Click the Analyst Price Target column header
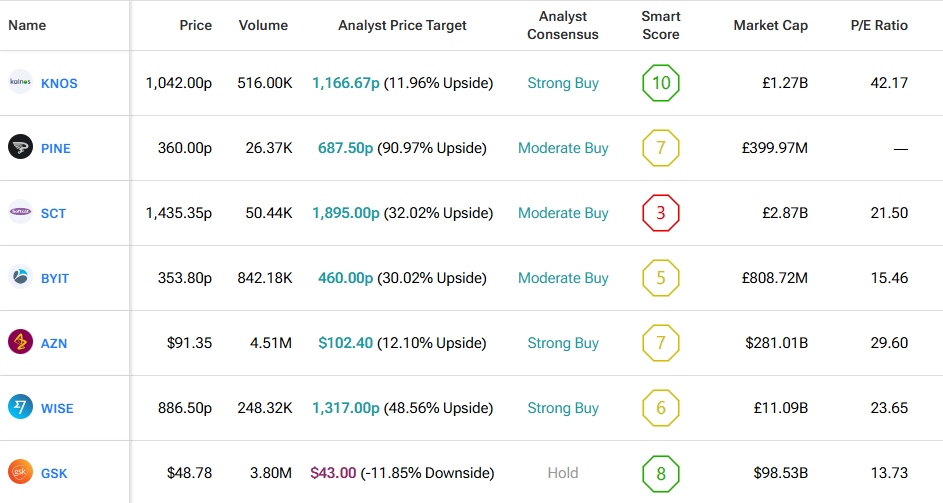The image size is (943, 503). (402, 25)
